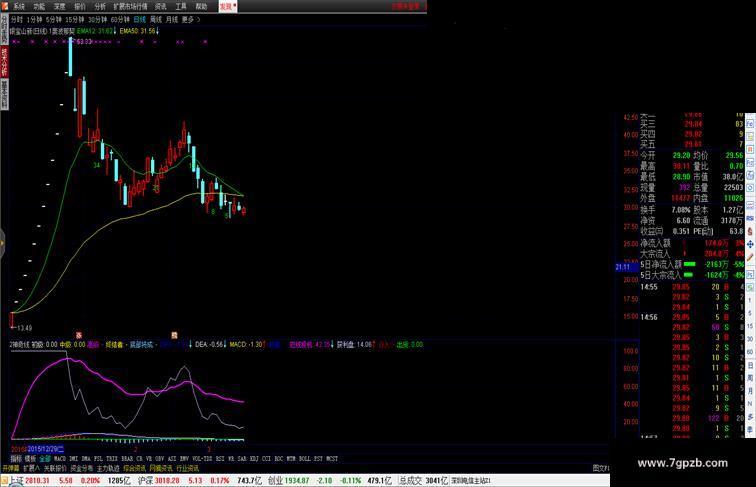Screen dimensions: 756x487
Task: Apply the MCST indicator
Action: point(332,459)
